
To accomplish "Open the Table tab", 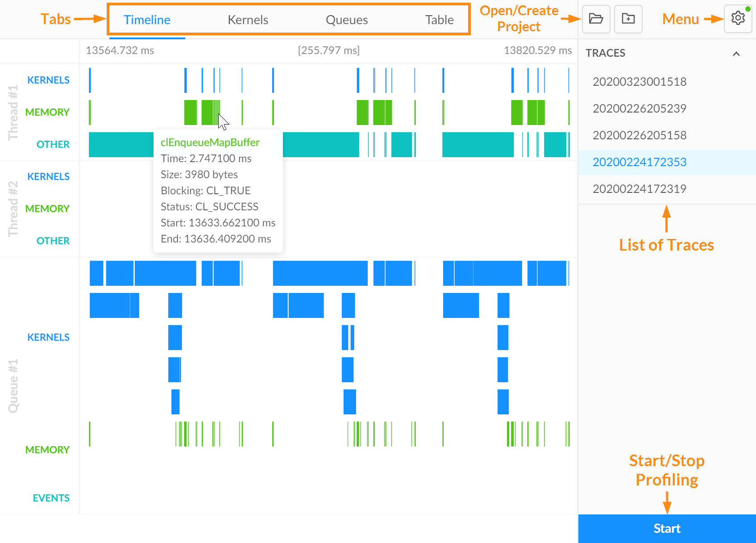I will tap(439, 20).
